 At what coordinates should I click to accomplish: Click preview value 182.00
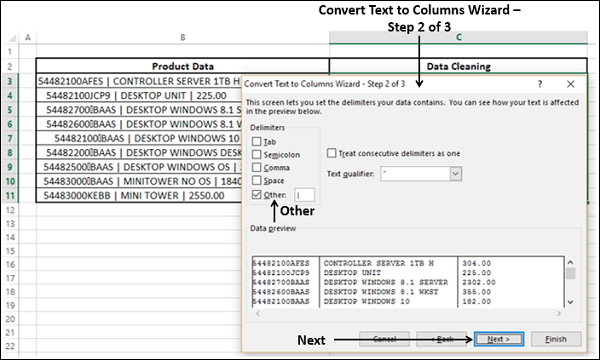pyautogui.click(x=476, y=301)
